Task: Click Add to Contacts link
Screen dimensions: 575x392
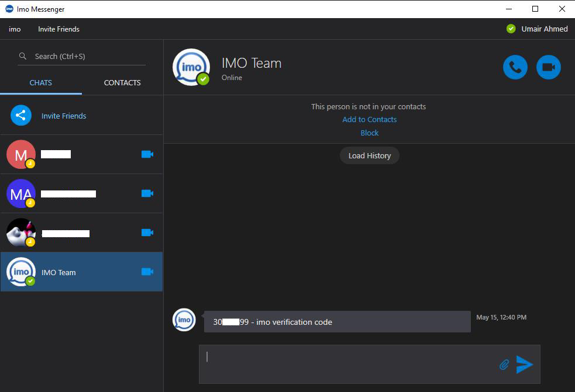Action: 369,119
